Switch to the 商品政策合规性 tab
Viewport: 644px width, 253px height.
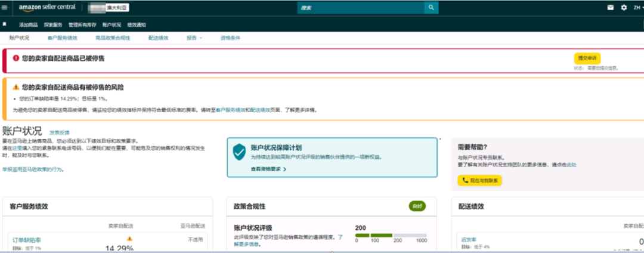tap(113, 38)
